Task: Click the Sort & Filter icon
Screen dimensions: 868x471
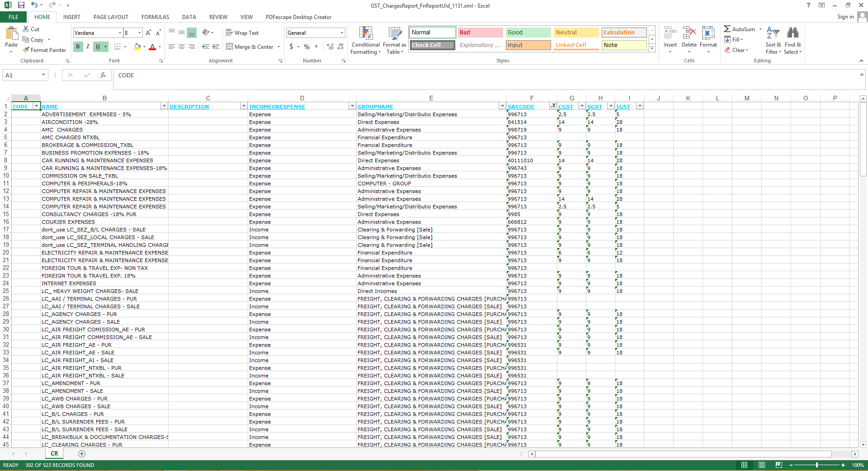Action: point(773,33)
